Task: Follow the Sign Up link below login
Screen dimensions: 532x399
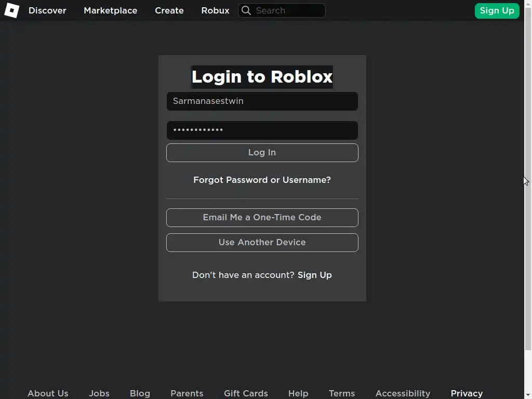Action: 314,275
